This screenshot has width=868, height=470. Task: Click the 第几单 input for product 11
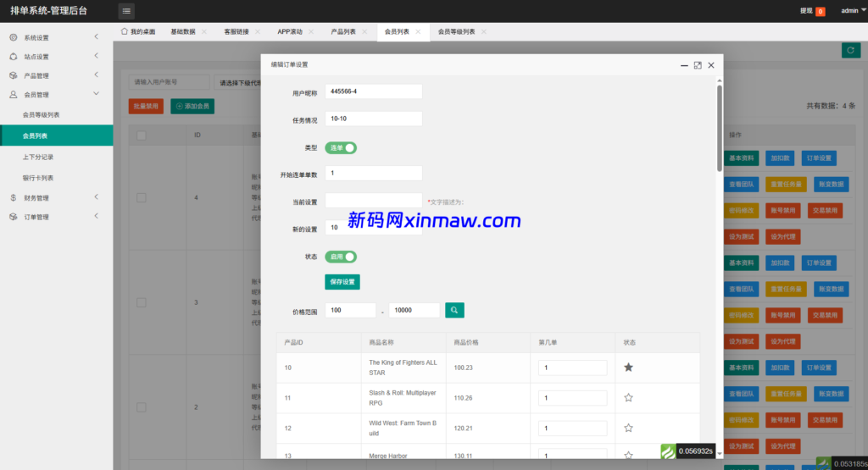pos(572,397)
